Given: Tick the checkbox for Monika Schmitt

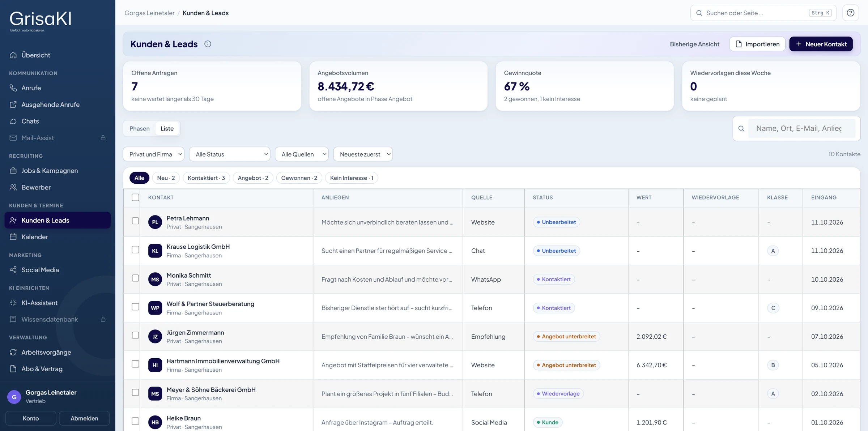Looking at the screenshot, I should coord(135,278).
